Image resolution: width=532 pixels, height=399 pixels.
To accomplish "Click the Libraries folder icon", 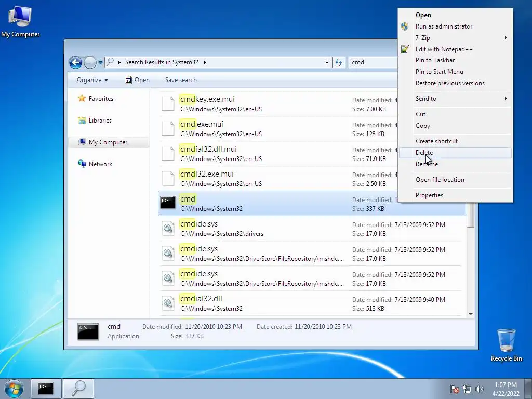I will coord(82,121).
